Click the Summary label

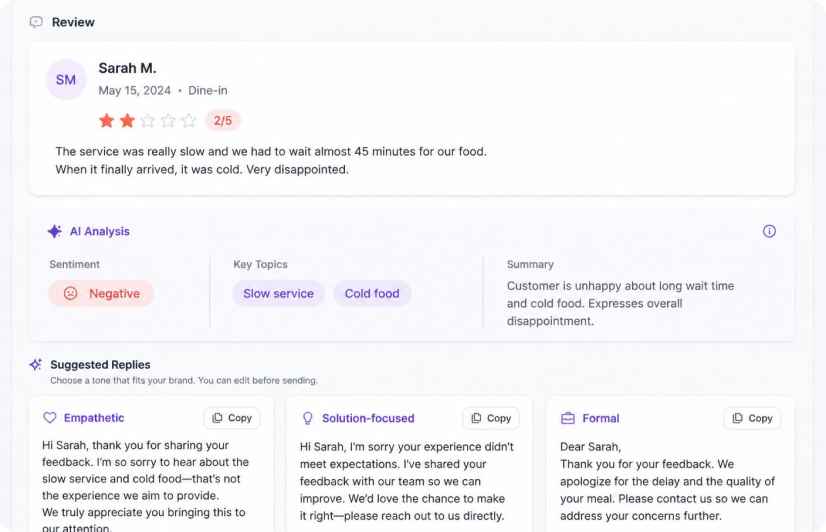530,264
